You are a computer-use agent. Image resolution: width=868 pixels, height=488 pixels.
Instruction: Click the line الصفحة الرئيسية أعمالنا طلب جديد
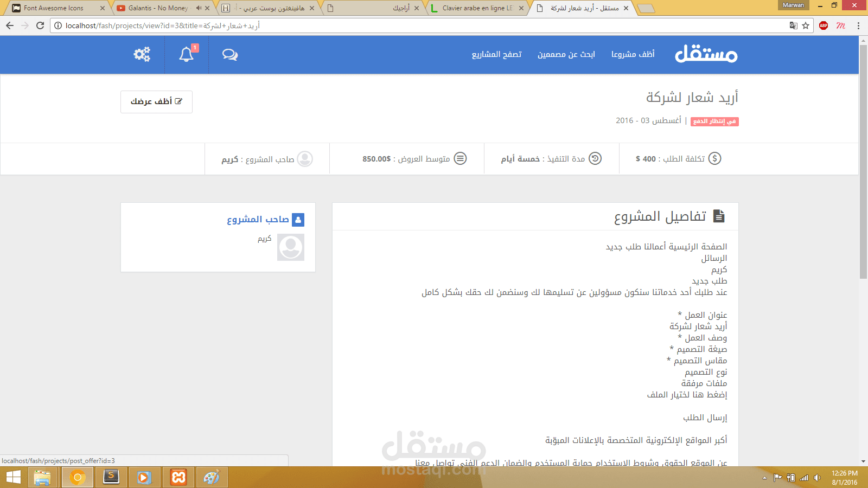pyautogui.click(x=666, y=247)
